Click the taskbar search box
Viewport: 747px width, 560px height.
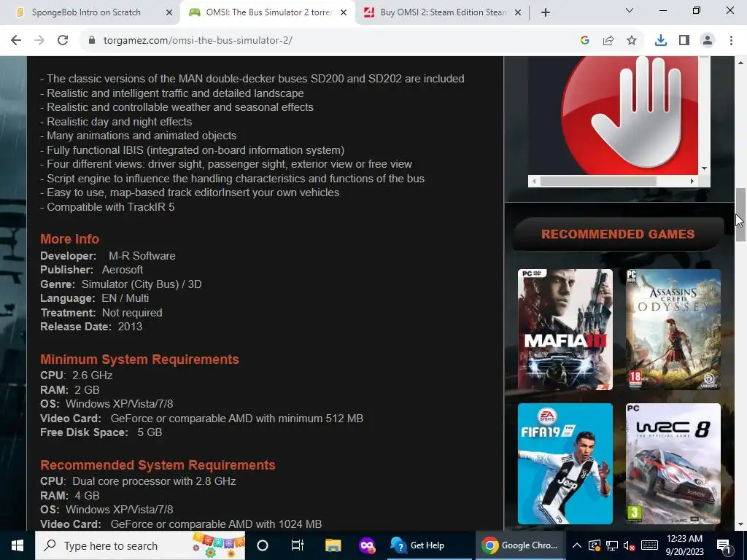(x=140, y=545)
